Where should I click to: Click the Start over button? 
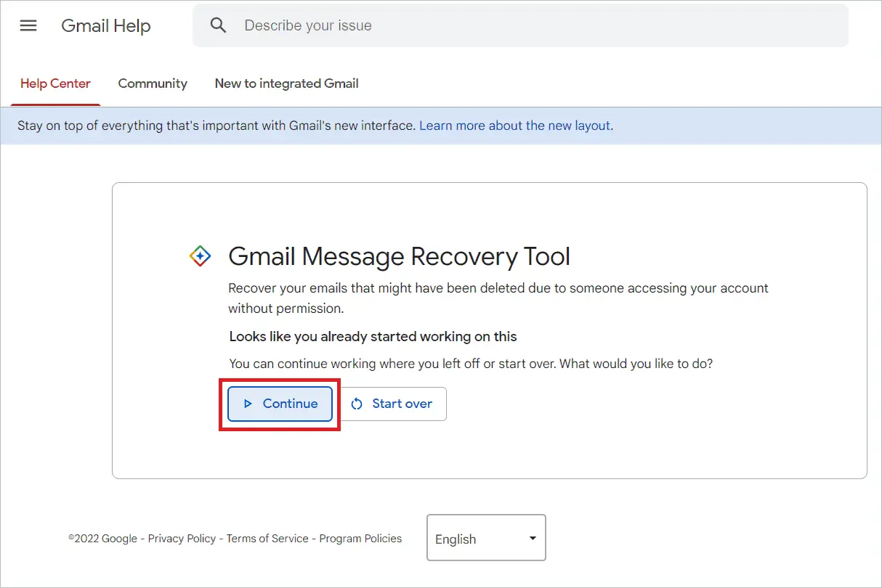tap(392, 404)
